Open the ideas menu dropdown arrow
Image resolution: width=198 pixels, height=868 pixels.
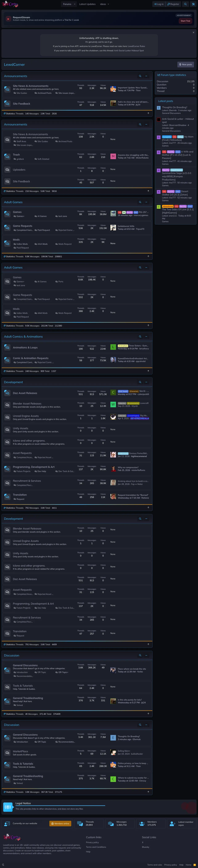tap(108, 4)
